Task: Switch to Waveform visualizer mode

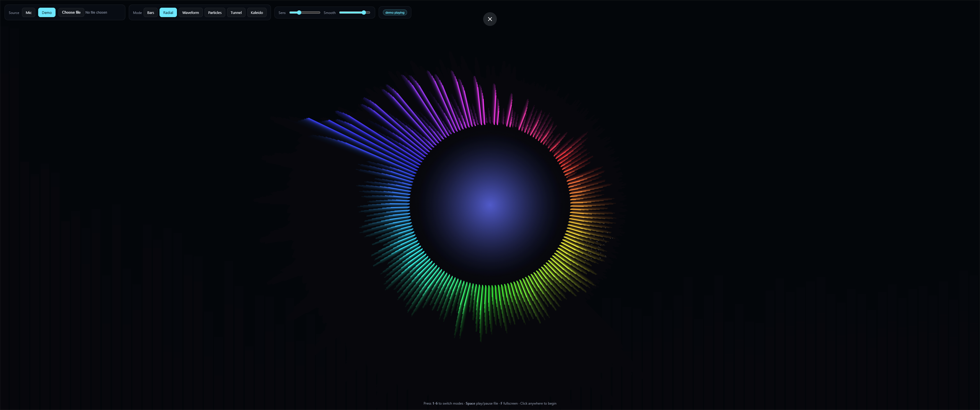Action: tap(191, 13)
